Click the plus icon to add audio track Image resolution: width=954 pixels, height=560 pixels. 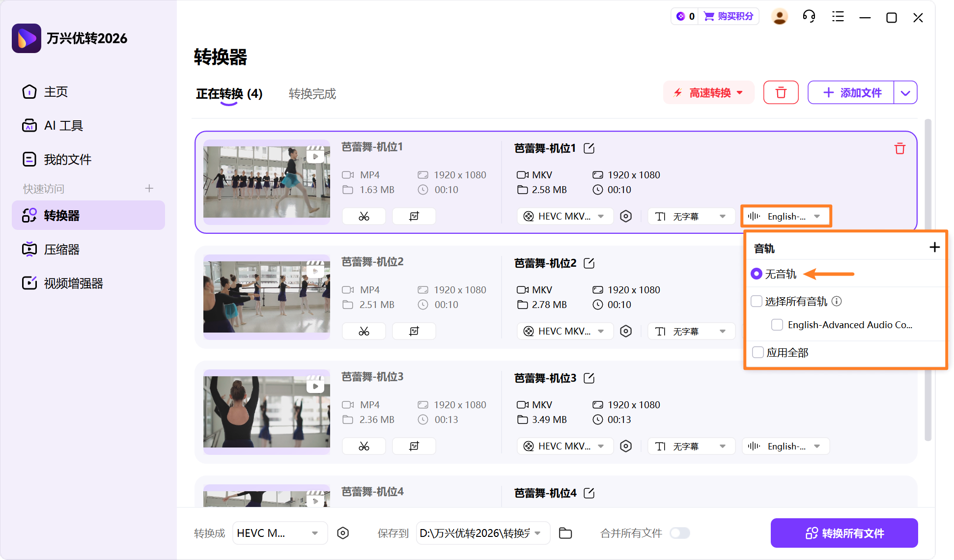click(x=934, y=247)
